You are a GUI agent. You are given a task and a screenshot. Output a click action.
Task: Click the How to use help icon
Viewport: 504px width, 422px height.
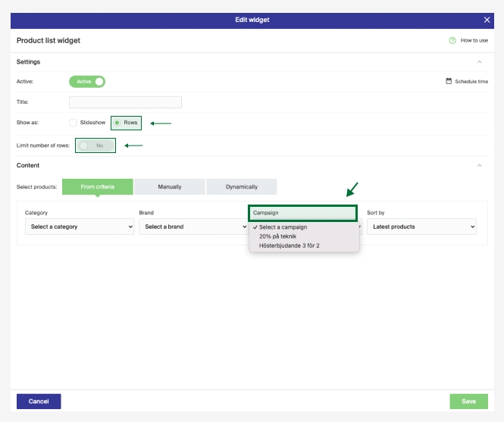[452, 40]
